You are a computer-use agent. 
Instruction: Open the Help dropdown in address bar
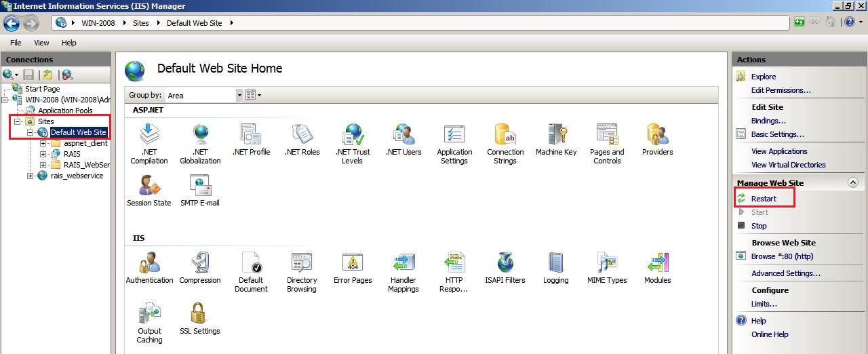tap(853, 22)
